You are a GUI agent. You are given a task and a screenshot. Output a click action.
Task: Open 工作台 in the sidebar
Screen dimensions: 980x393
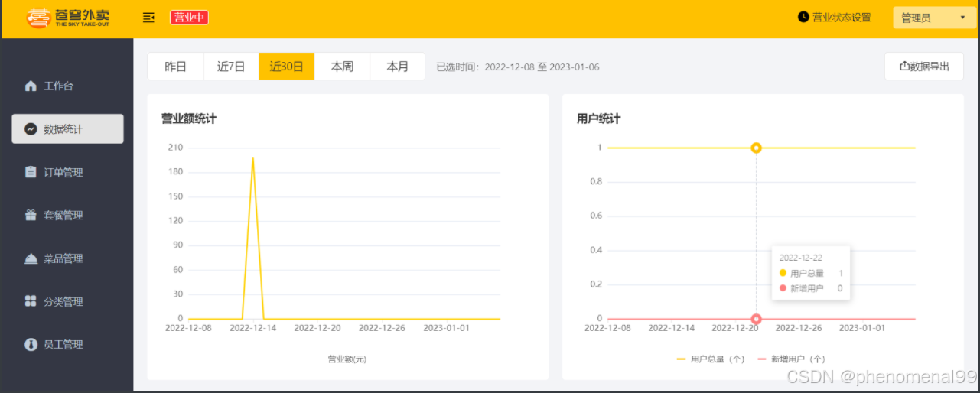pyautogui.click(x=67, y=86)
